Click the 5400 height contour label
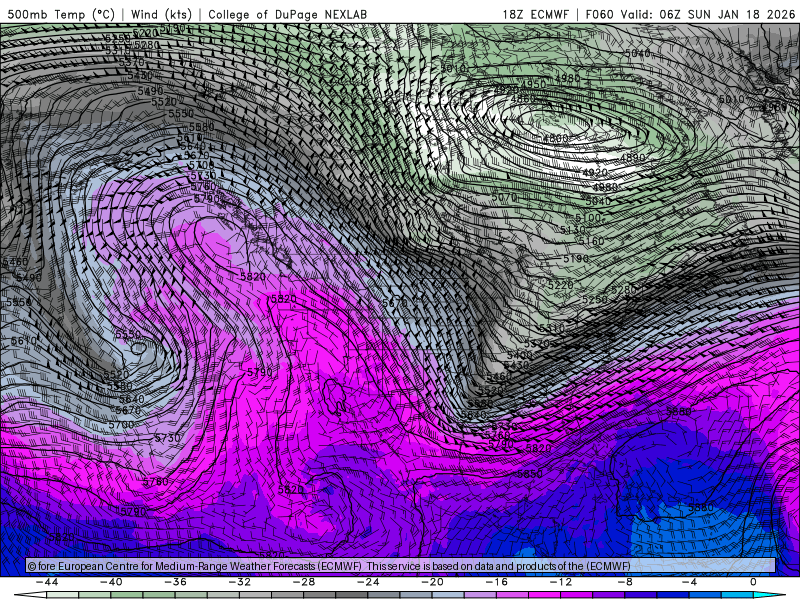800x600 pixels. (x=520, y=355)
